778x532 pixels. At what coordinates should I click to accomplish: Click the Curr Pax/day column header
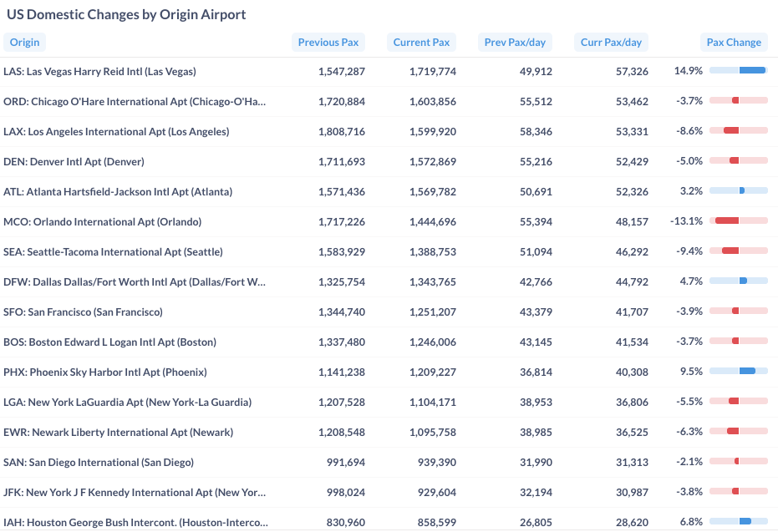tap(611, 43)
